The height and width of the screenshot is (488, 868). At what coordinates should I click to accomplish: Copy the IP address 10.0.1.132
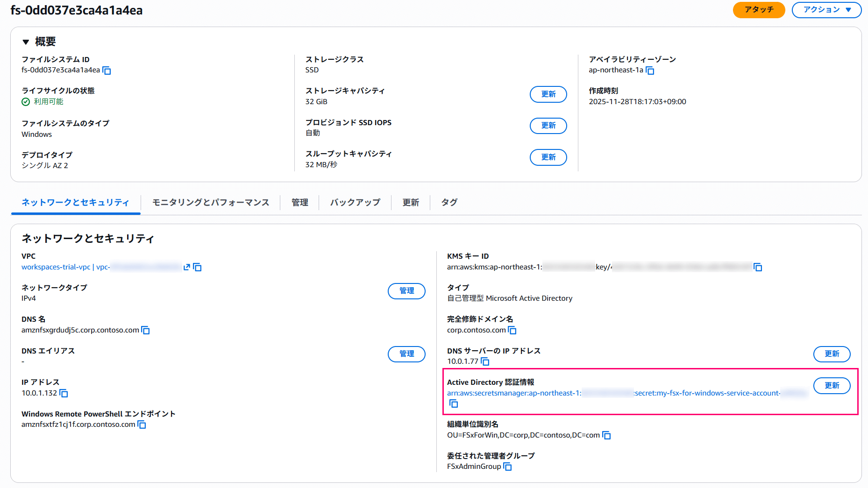point(64,393)
